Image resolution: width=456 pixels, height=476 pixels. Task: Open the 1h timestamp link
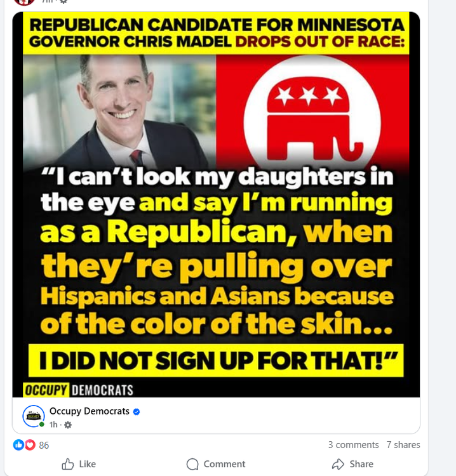pyautogui.click(x=53, y=425)
